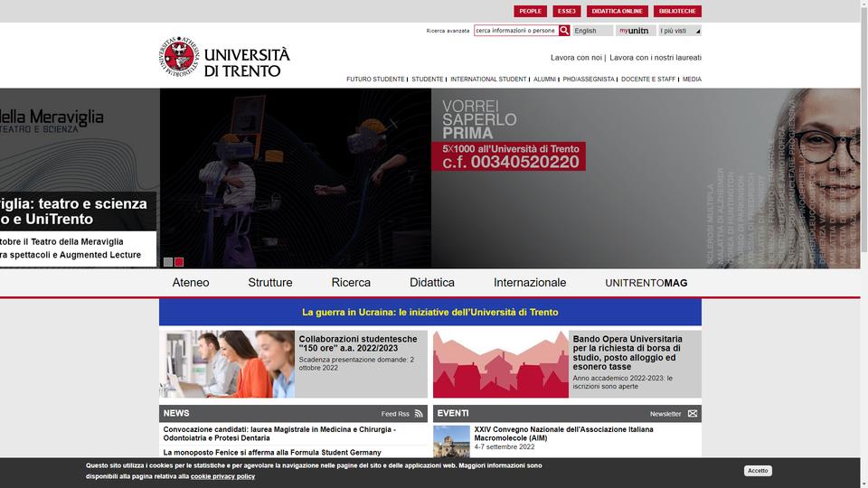This screenshot has height=488, width=868.
Task: Click the University of Trento logo
Action: [225, 57]
